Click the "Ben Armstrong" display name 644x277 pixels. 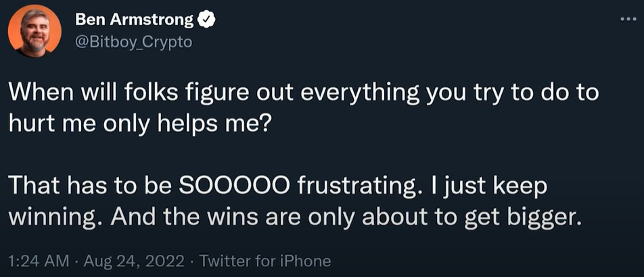tap(135, 21)
